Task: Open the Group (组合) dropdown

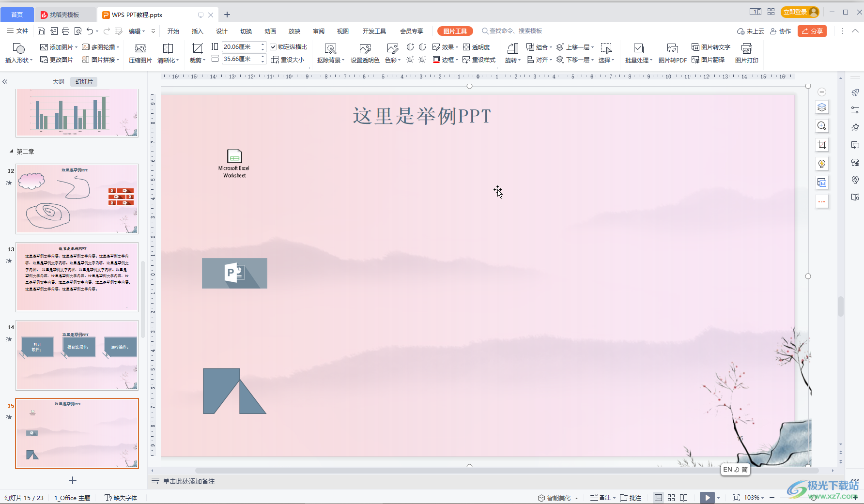Action: (539, 47)
